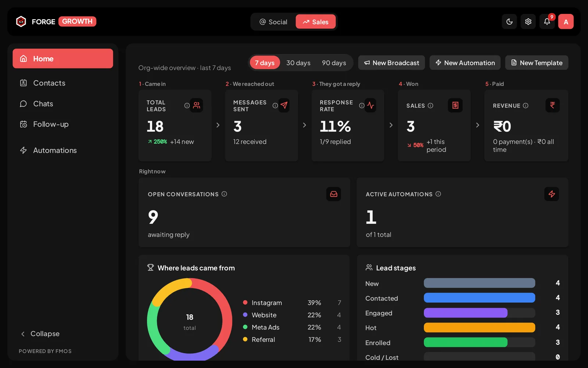Click the Messages Sent info icon
This screenshot has height=368, width=588.
(x=275, y=106)
